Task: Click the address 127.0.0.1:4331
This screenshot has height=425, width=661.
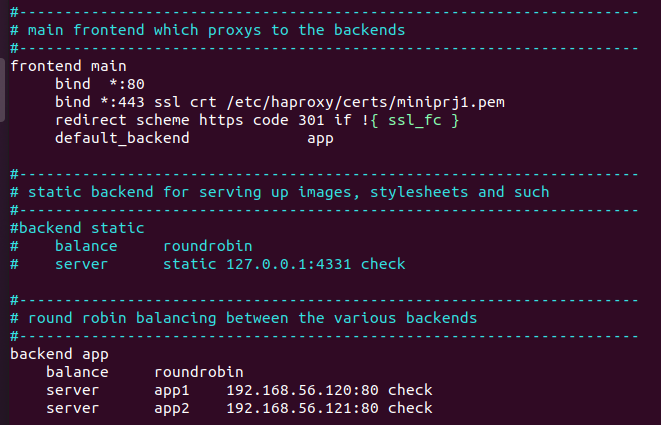Action: pos(289,264)
